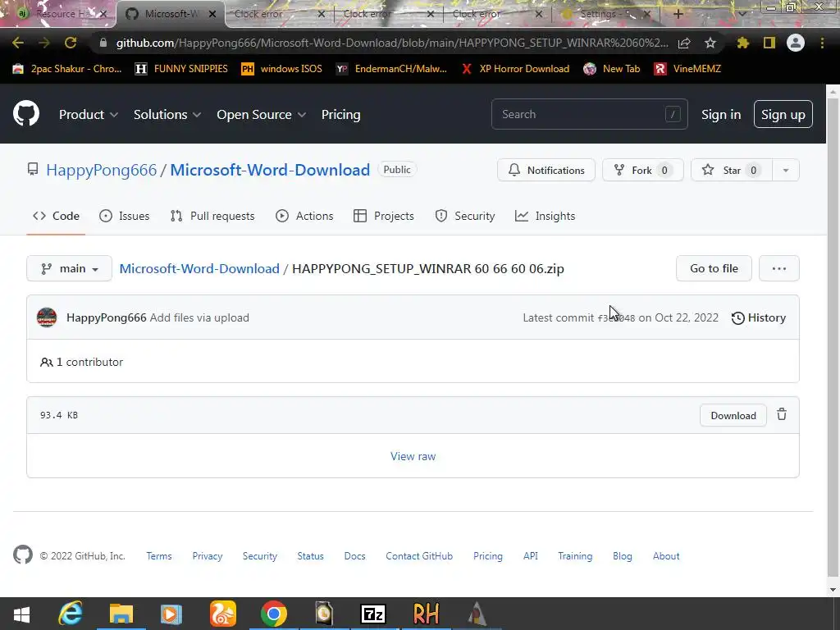
Task: Reload the page with refresh icon
Action: click(x=71, y=43)
